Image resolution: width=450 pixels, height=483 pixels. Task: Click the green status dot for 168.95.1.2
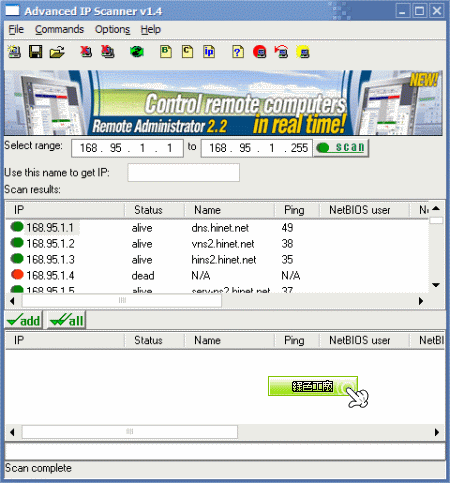point(17,243)
